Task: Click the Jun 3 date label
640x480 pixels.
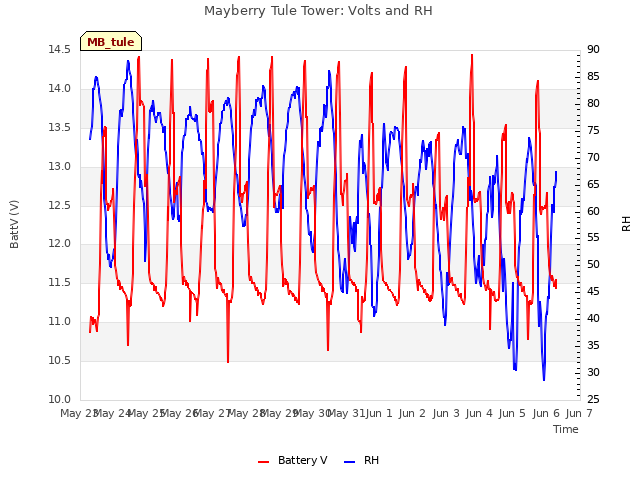Action: coord(446,414)
